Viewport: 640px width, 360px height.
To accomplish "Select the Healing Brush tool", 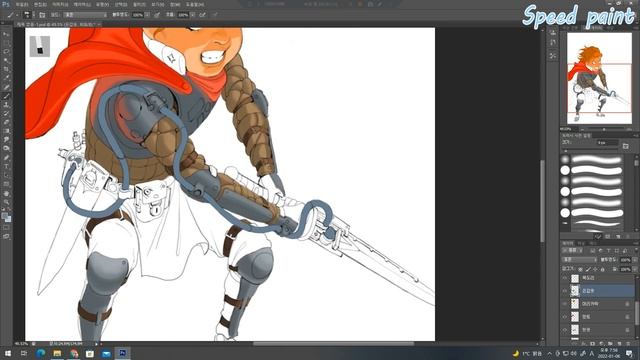I will tap(6, 87).
